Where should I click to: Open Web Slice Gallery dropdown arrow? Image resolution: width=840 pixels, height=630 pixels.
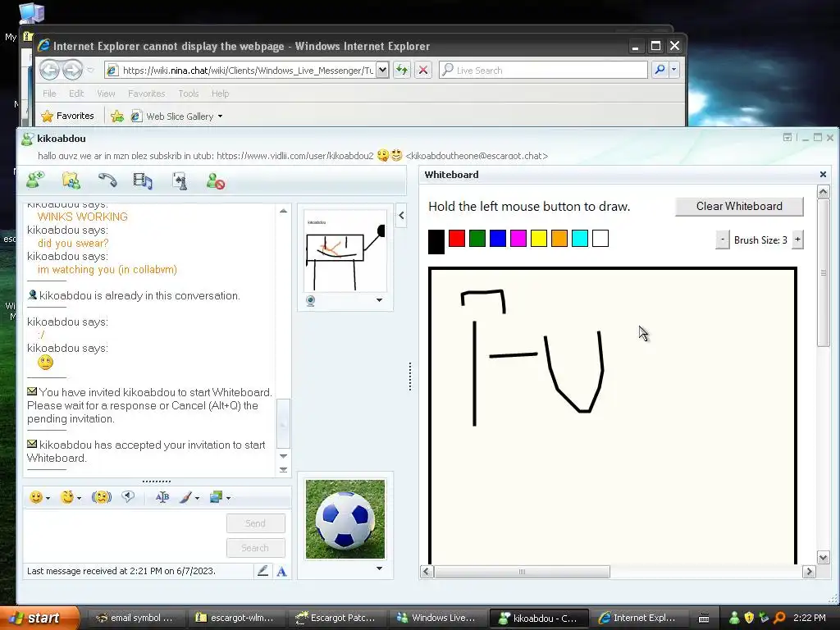(220, 116)
